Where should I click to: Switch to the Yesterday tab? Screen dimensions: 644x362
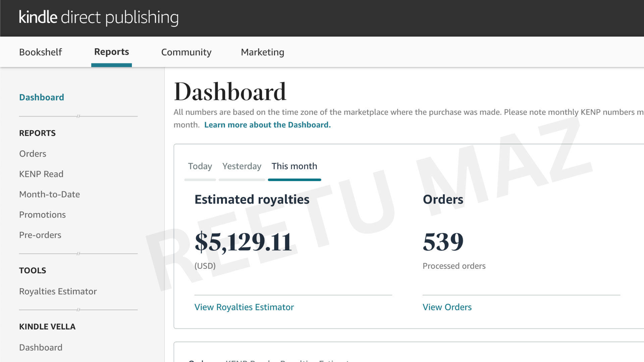click(241, 166)
